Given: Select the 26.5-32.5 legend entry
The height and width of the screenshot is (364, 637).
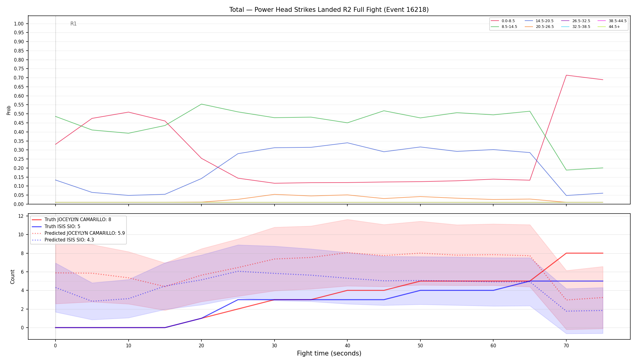Looking at the screenshot, I should click(576, 21).
